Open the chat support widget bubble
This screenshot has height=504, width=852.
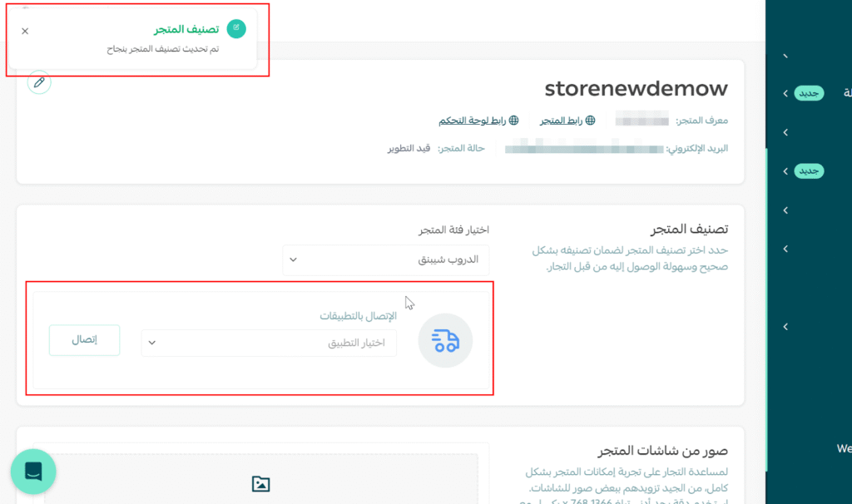click(x=33, y=472)
